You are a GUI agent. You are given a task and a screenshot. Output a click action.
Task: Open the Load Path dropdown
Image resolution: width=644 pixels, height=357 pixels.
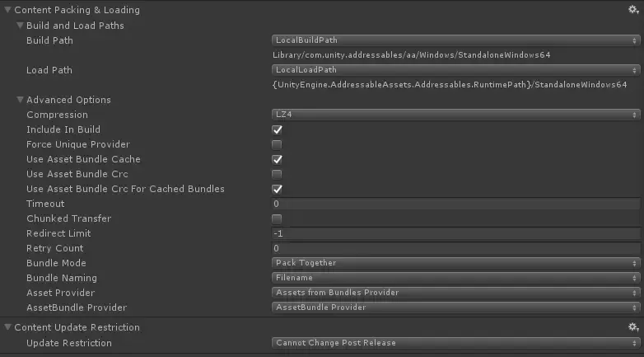pos(456,70)
